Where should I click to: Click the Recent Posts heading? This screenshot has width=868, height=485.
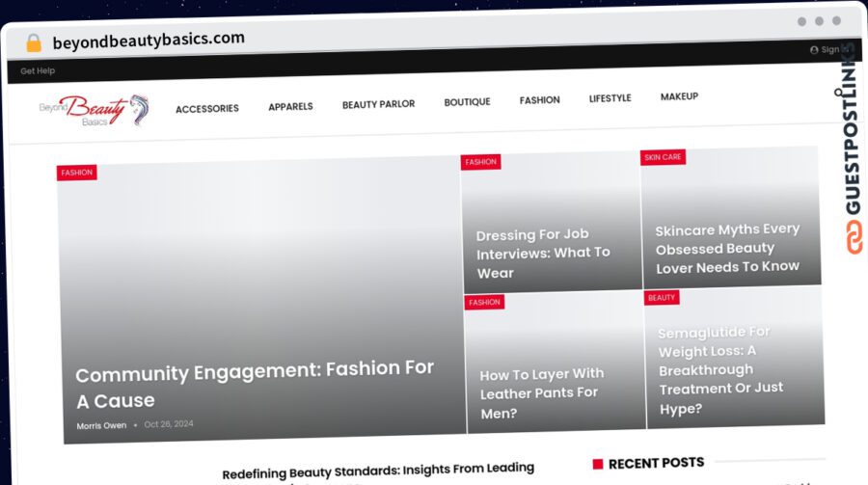coord(656,464)
